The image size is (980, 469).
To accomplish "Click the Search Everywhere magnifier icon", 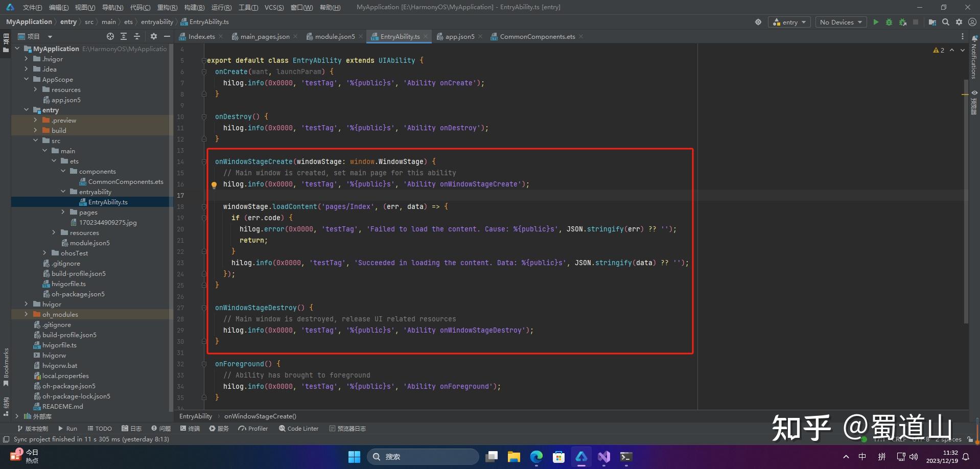I will (x=946, y=22).
